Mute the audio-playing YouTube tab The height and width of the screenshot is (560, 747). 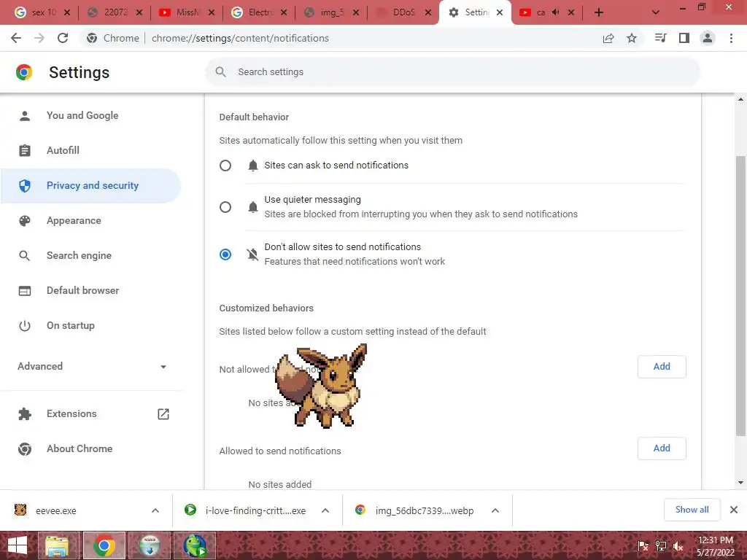click(x=555, y=12)
